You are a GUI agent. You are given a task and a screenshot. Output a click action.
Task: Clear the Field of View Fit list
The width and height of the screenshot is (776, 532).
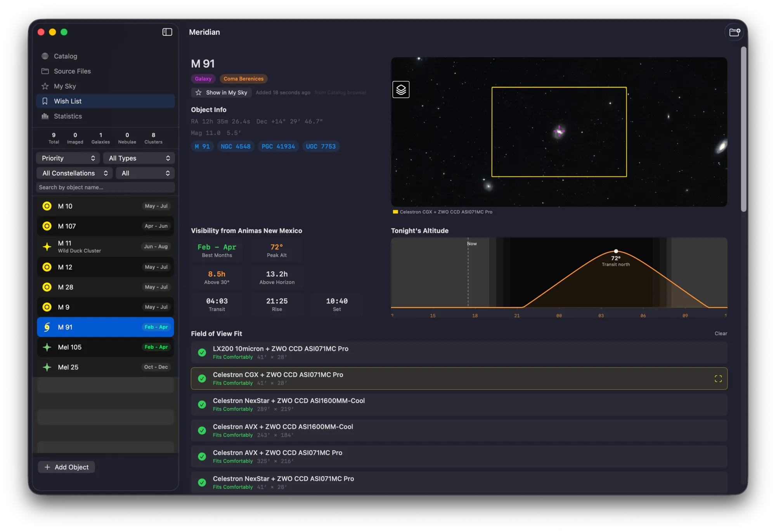tap(721, 333)
